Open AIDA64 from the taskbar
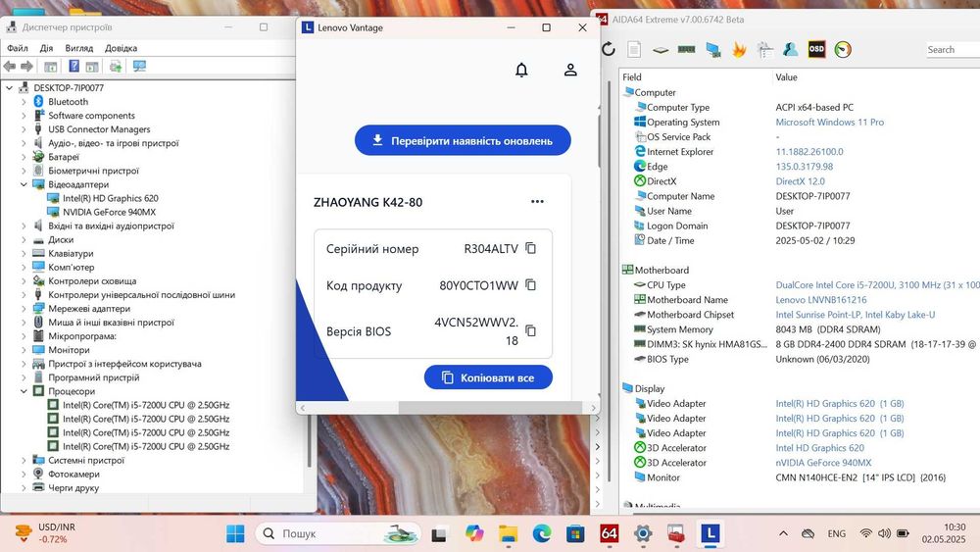The image size is (980, 552). point(609,534)
